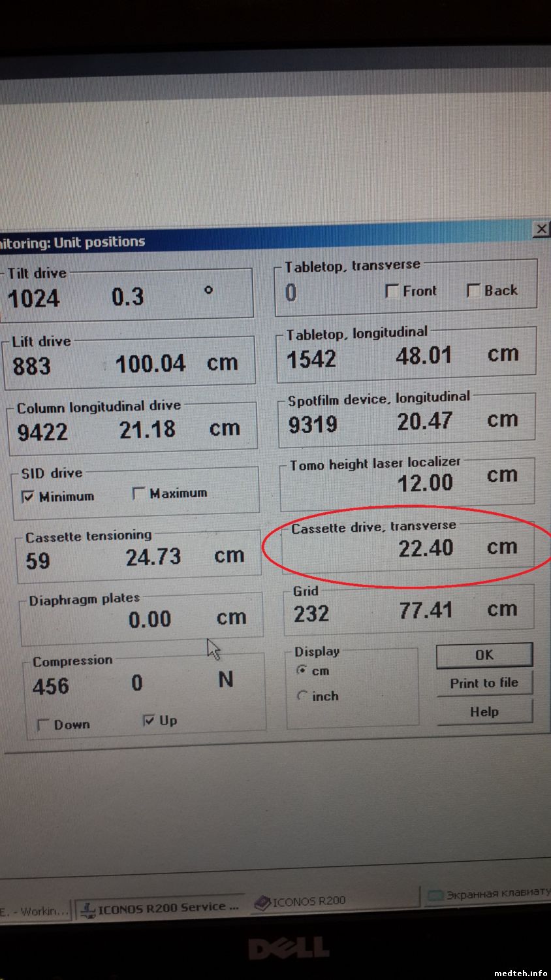Screen dimensions: 551x980
Task: Select the Lift drive reading 100.04
Action: pos(150,364)
